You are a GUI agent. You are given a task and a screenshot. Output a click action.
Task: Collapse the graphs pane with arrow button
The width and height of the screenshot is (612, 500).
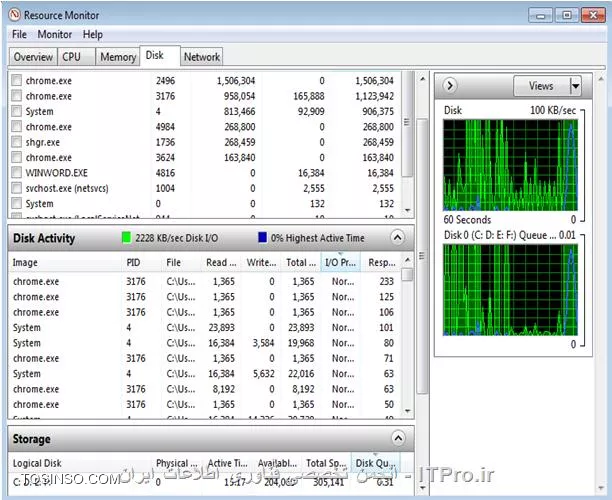point(450,85)
